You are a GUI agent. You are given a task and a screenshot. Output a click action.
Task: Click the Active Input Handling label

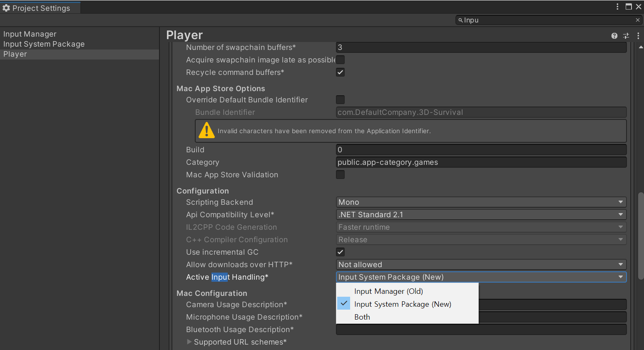[x=227, y=277]
